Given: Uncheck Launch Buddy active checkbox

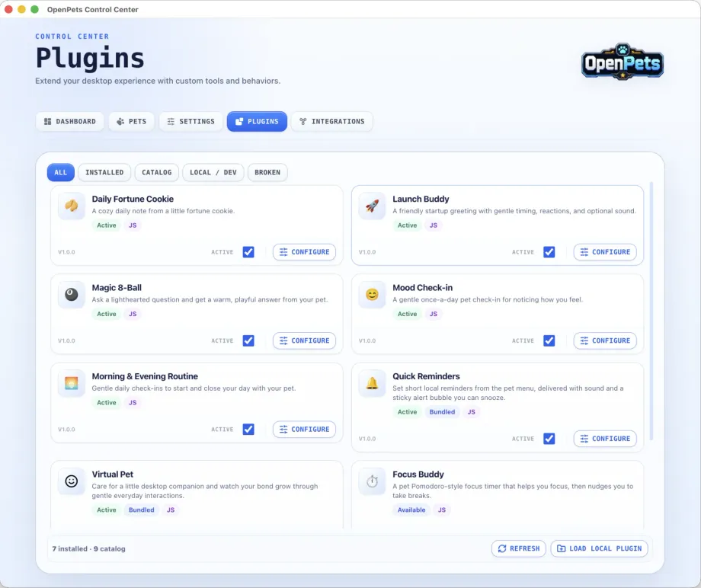Looking at the screenshot, I should [x=549, y=252].
